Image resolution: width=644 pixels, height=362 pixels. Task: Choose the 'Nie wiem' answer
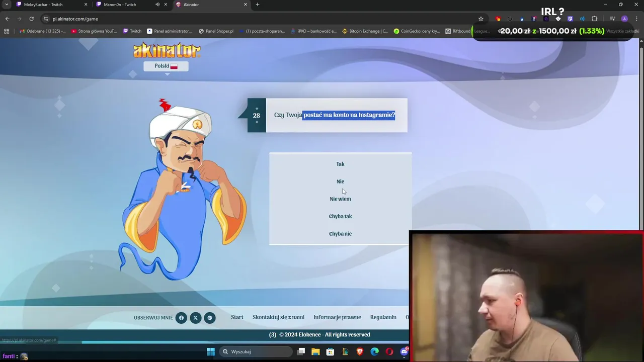tap(340, 199)
